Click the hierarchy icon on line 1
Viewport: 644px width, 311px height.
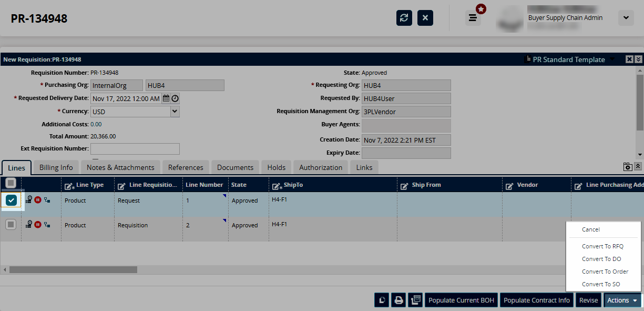tap(47, 200)
